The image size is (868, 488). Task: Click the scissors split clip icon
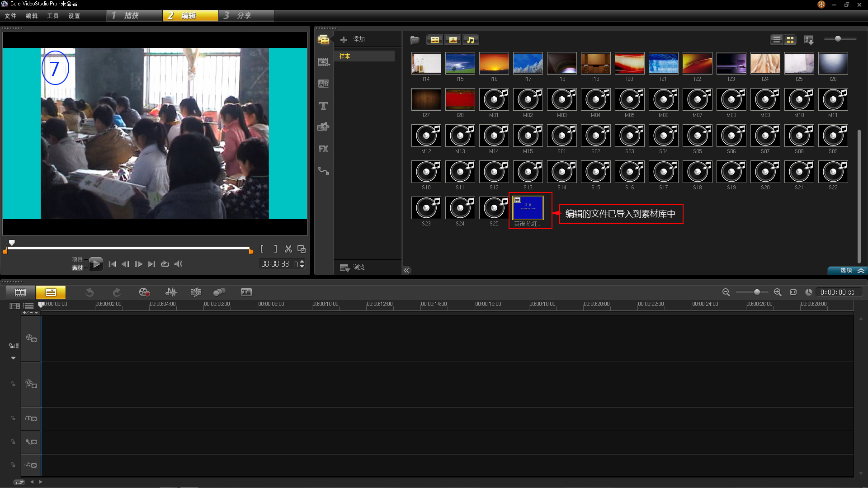(x=288, y=249)
